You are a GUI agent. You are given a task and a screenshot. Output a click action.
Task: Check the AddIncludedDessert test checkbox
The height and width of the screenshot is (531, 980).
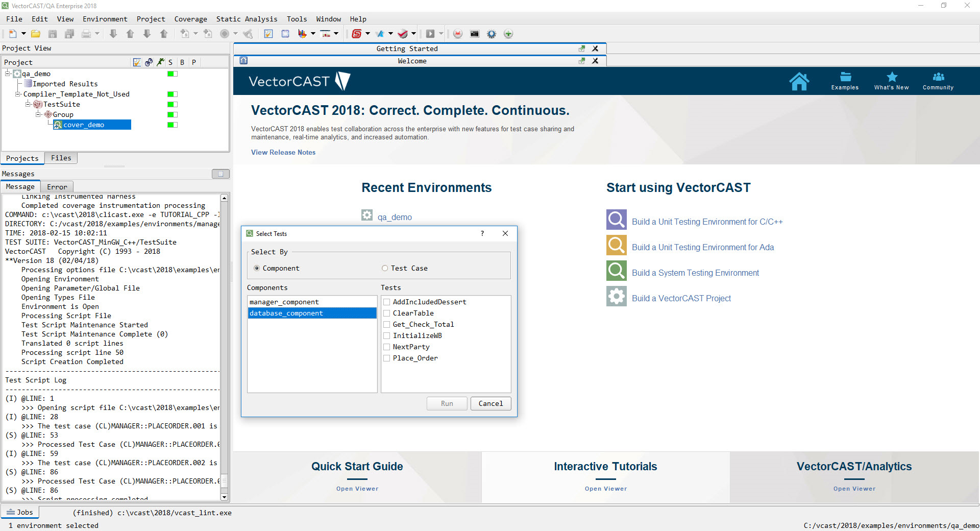point(387,302)
